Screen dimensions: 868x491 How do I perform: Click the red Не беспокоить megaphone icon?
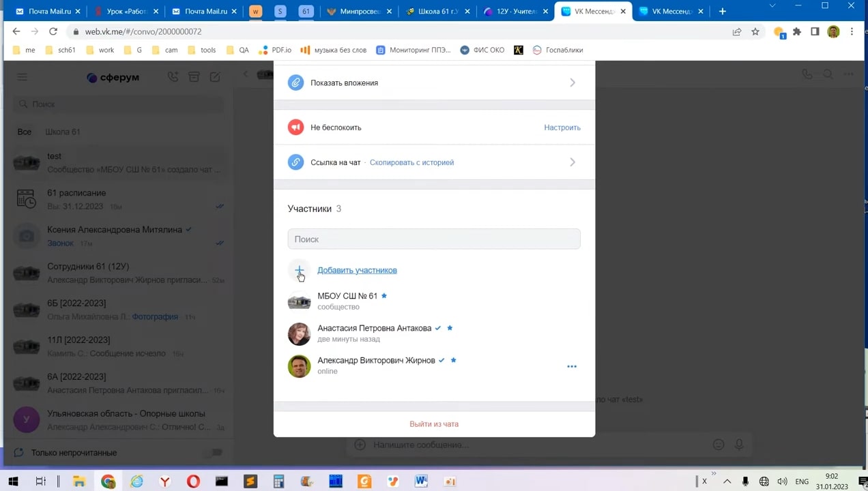click(x=295, y=128)
